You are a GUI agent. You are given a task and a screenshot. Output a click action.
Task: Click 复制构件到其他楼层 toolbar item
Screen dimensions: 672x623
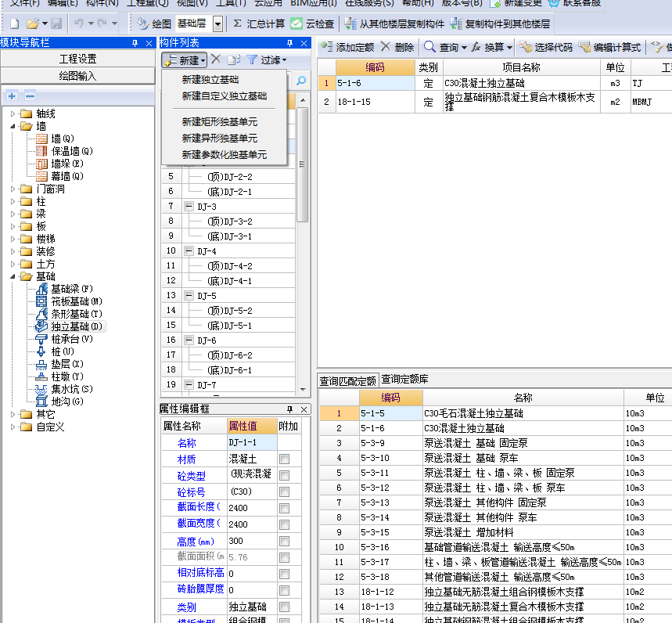pyautogui.click(x=500, y=24)
